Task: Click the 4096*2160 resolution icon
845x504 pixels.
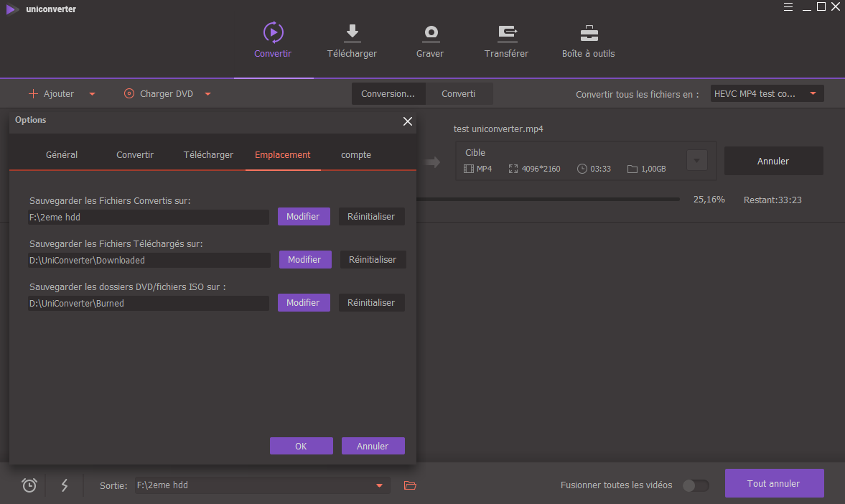Action: 513,169
